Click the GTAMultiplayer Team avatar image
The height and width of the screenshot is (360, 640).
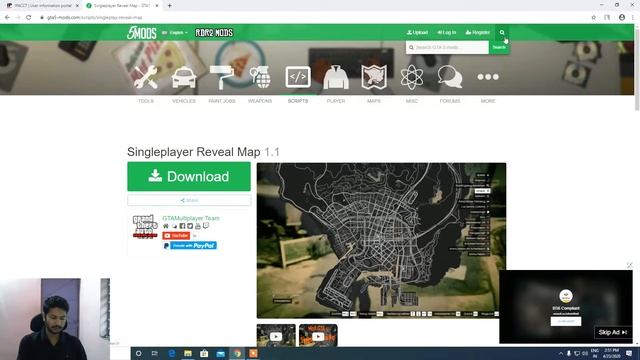pos(145,227)
